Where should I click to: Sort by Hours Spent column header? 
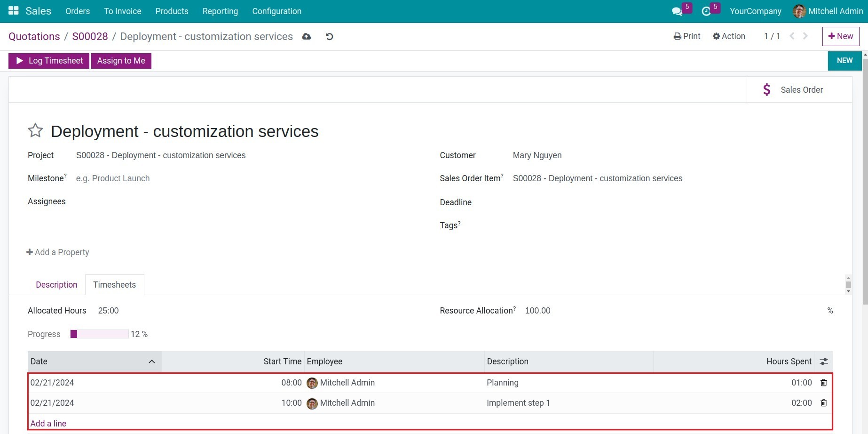coord(789,362)
